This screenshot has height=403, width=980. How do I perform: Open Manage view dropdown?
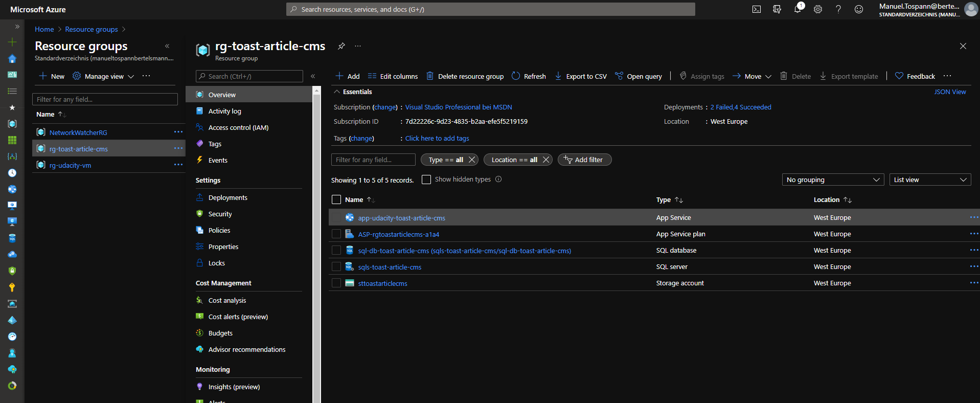pyautogui.click(x=104, y=76)
